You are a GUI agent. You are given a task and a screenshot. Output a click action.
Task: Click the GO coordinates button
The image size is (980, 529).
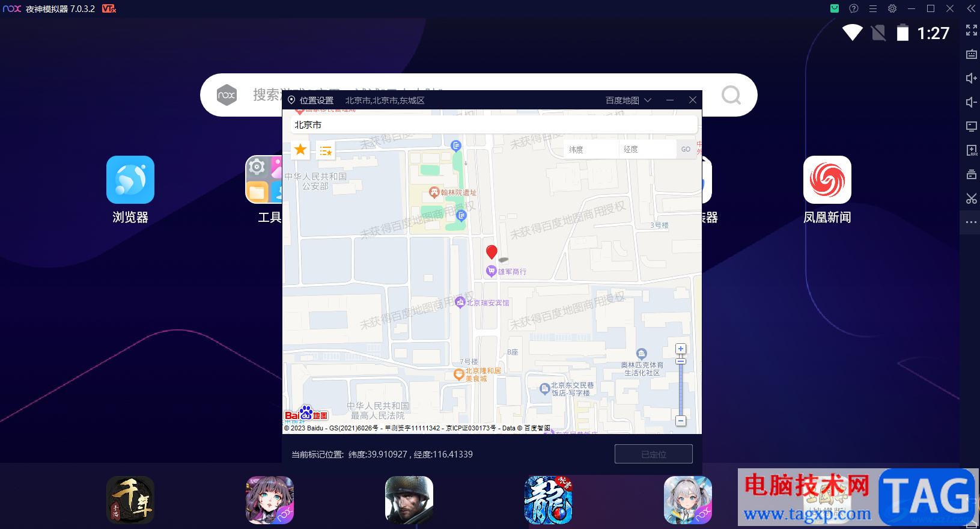click(x=686, y=149)
